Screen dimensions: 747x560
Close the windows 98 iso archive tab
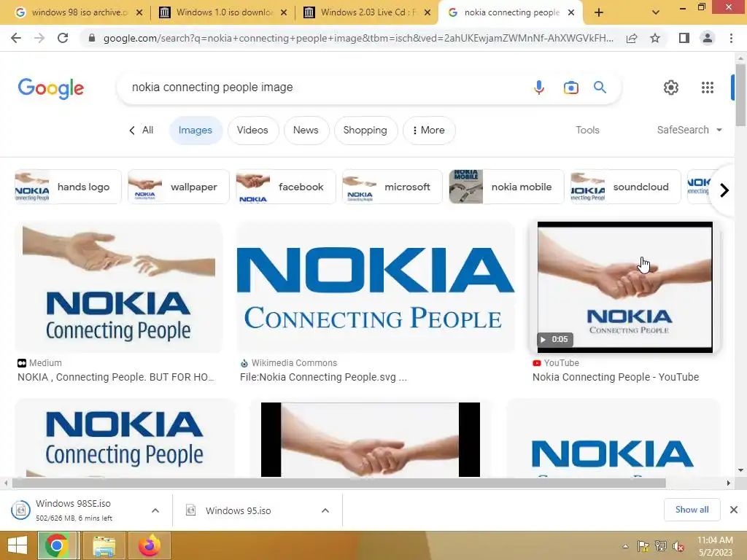(139, 12)
